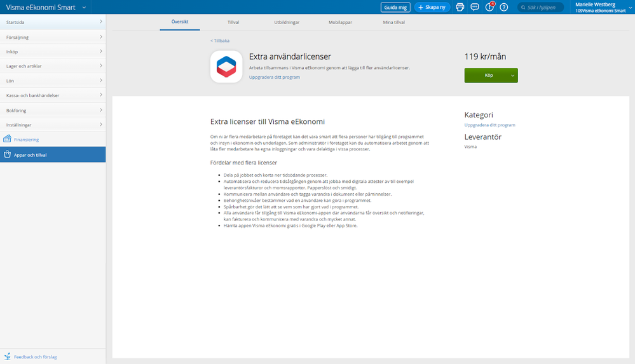Switch to the Mobilappar tab
635x364 pixels.
click(x=340, y=22)
